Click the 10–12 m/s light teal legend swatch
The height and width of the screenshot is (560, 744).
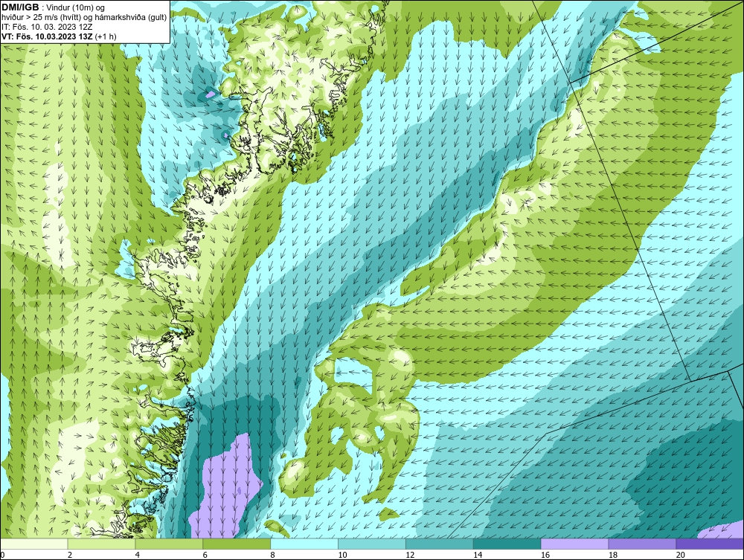[x=372, y=544]
